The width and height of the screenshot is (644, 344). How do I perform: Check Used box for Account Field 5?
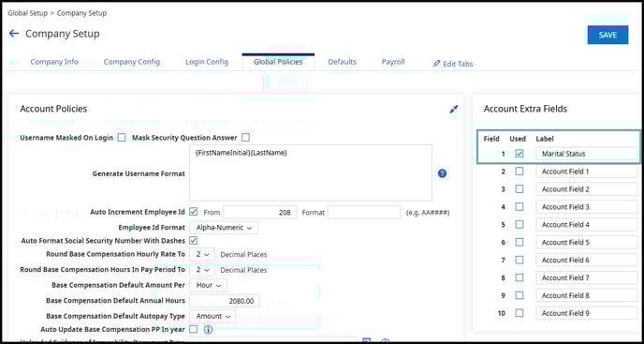pyautogui.click(x=520, y=242)
